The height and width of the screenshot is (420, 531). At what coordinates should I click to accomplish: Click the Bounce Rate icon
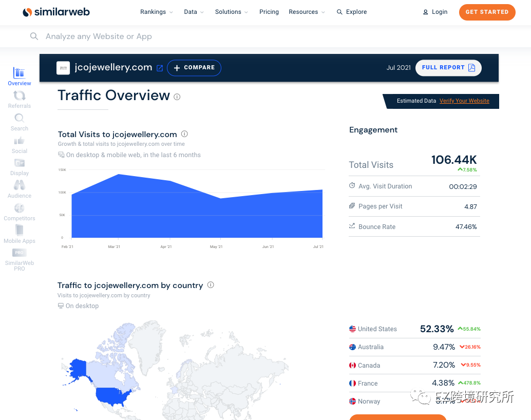click(x=352, y=225)
